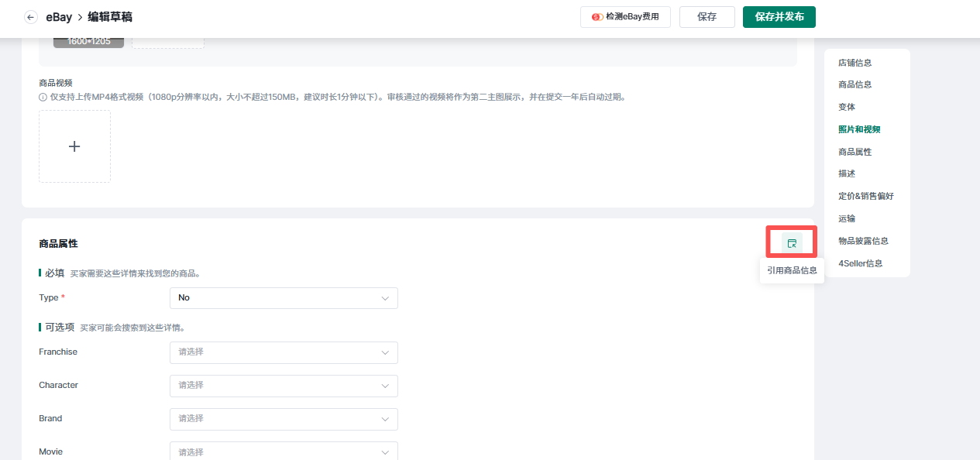Open 4Seller信息 section in sidebar
This screenshot has height=460, width=980.
860,263
